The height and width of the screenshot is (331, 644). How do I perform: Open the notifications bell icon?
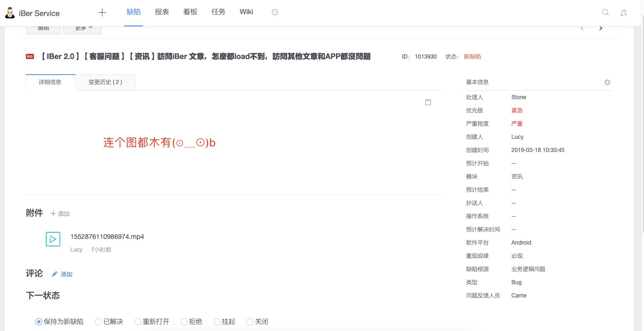[623, 13]
